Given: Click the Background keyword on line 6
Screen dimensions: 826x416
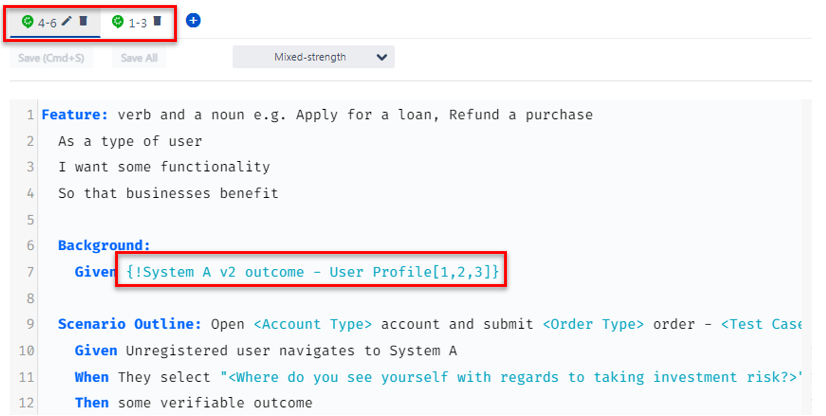Looking at the screenshot, I should point(104,245).
